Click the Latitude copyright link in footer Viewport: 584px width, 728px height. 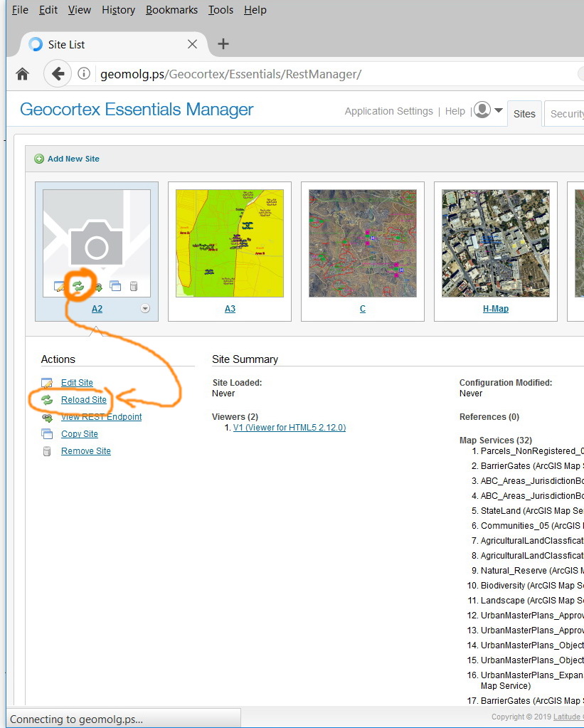pyautogui.click(x=568, y=717)
